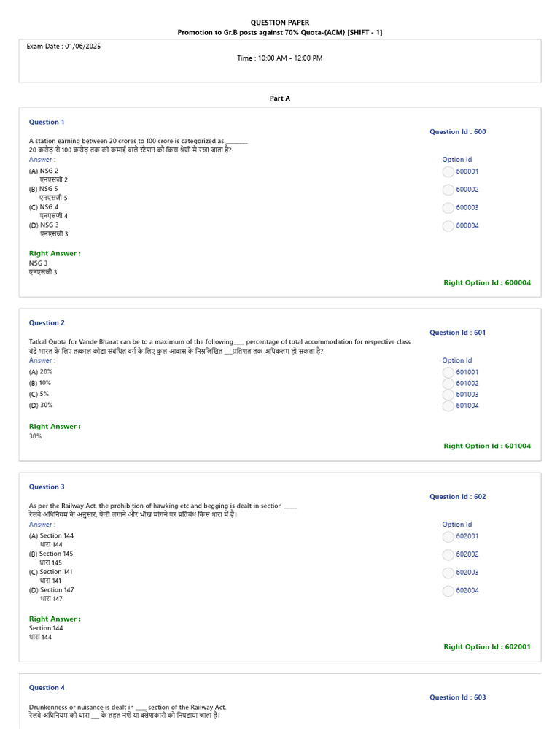
Task: Click the Question Id : 600 label
Action: tap(458, 132)
